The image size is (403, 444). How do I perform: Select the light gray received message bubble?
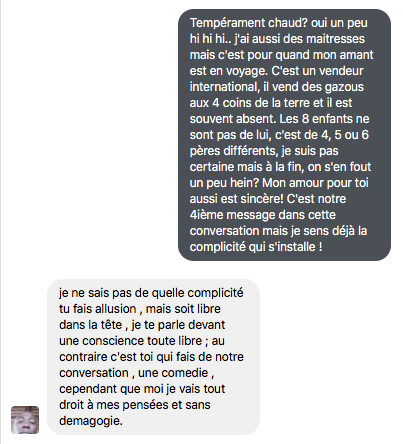tap(153, 357)
